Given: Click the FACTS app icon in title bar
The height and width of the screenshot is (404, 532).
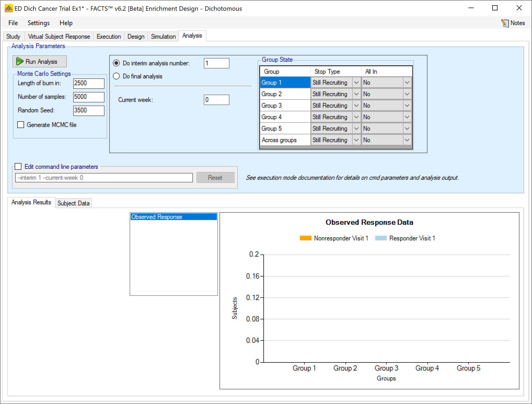Looking at the screenshot, I should (9, 9).
